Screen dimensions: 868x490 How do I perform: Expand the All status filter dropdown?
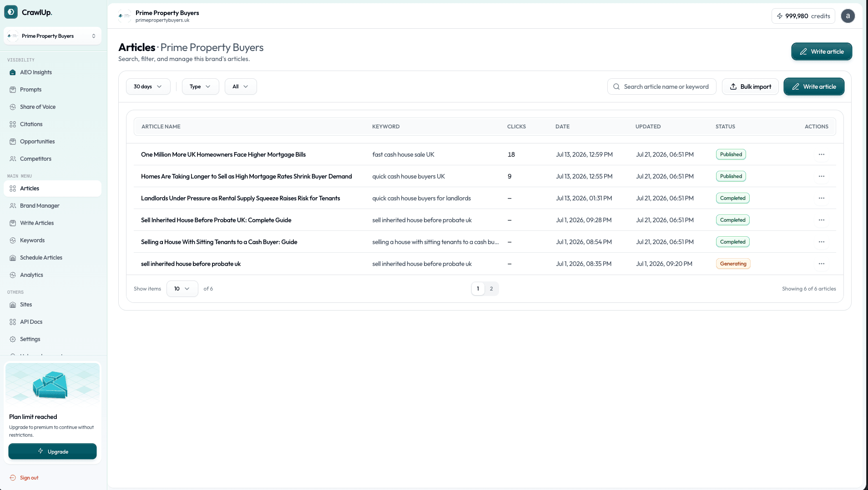(x=241, y=87)
